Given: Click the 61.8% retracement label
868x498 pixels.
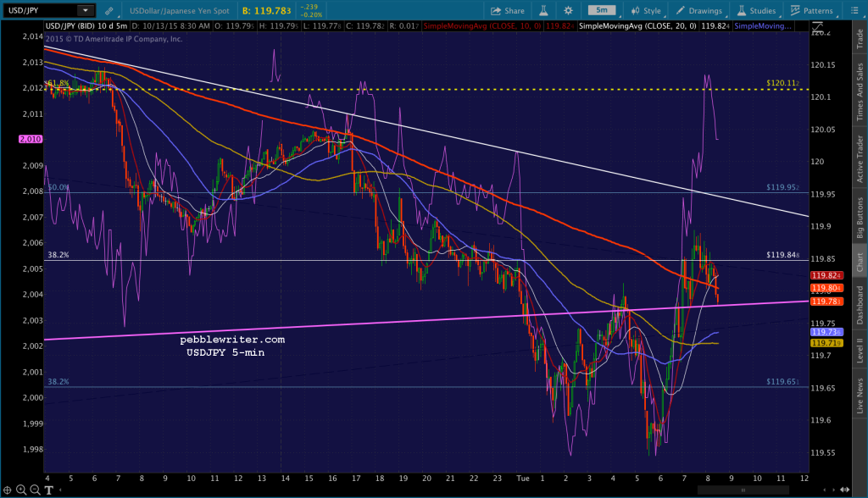Looking at the screenshot, I should (58, 83).
